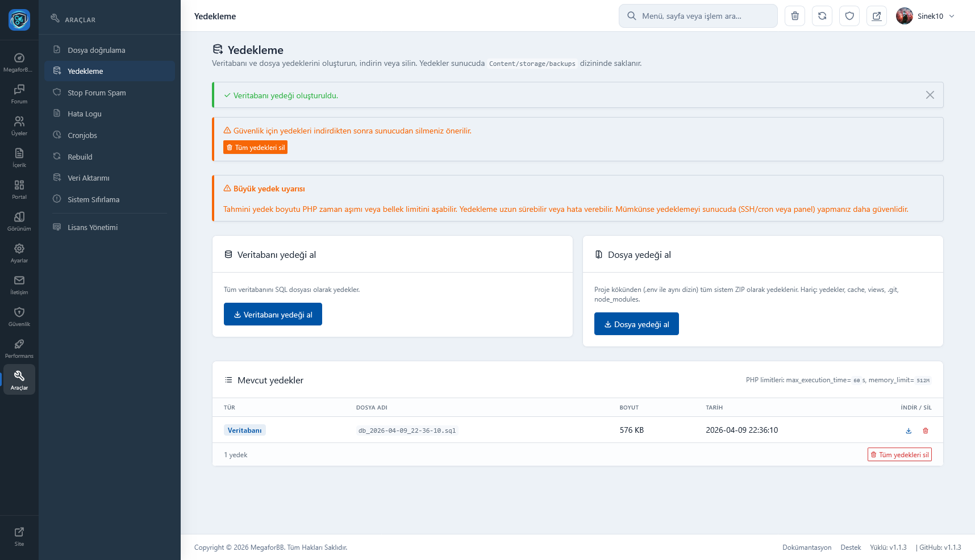Click the shield icon in top header
This screenshot has height=560, width=975.
[x=849, y=16]
